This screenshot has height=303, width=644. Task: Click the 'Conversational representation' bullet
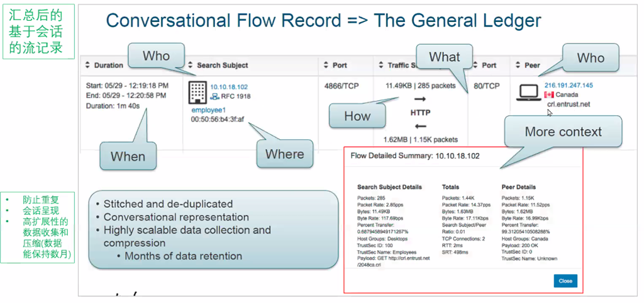pos(176,217)
